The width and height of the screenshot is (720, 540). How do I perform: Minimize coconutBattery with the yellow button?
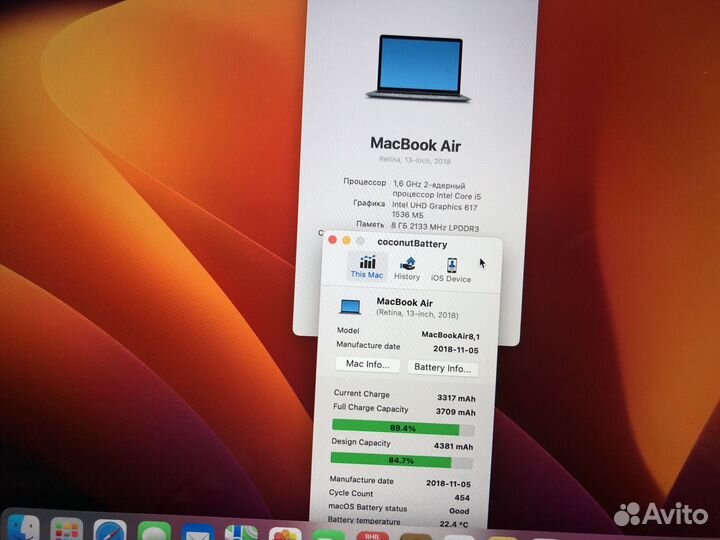(347, 240)
